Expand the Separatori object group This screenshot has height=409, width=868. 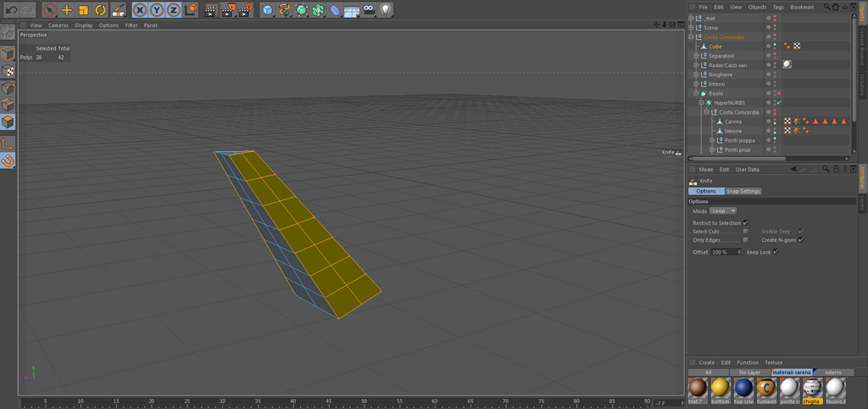pos(697,56)
